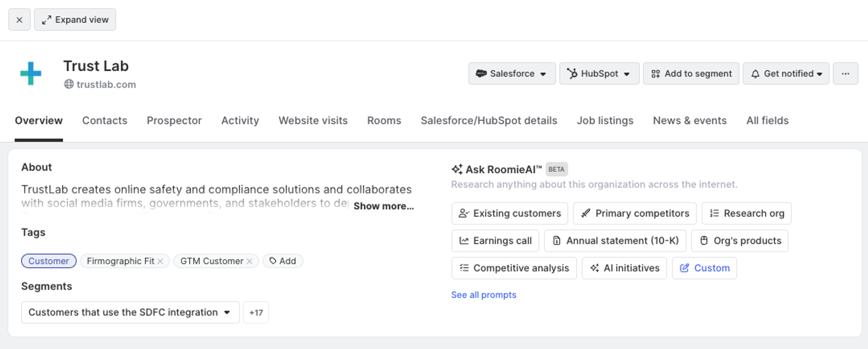868x349 pixels.
Task: Switch to the Contacts tab
Action: pos(105,121)
